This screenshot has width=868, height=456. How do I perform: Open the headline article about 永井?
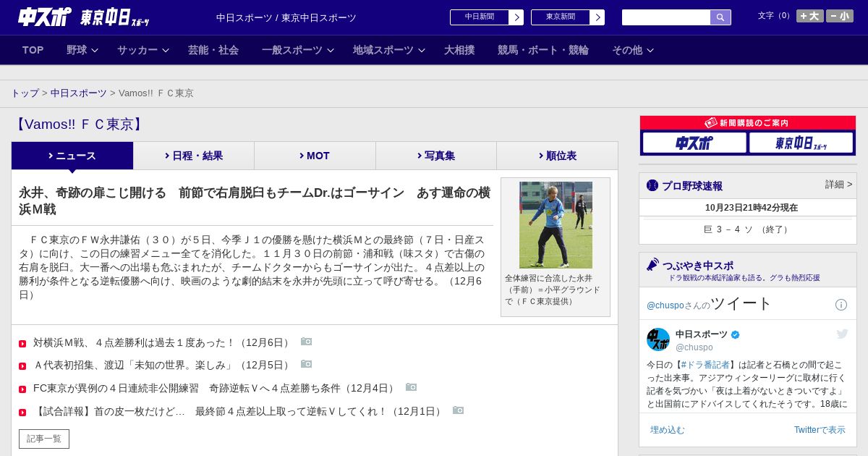tap(255, 201)
